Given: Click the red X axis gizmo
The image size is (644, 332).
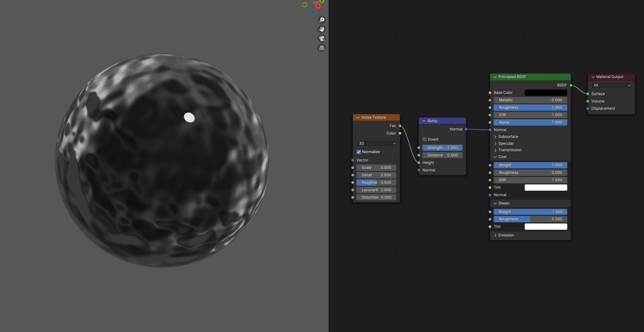Looking at the screenshot, I should 318,6.
